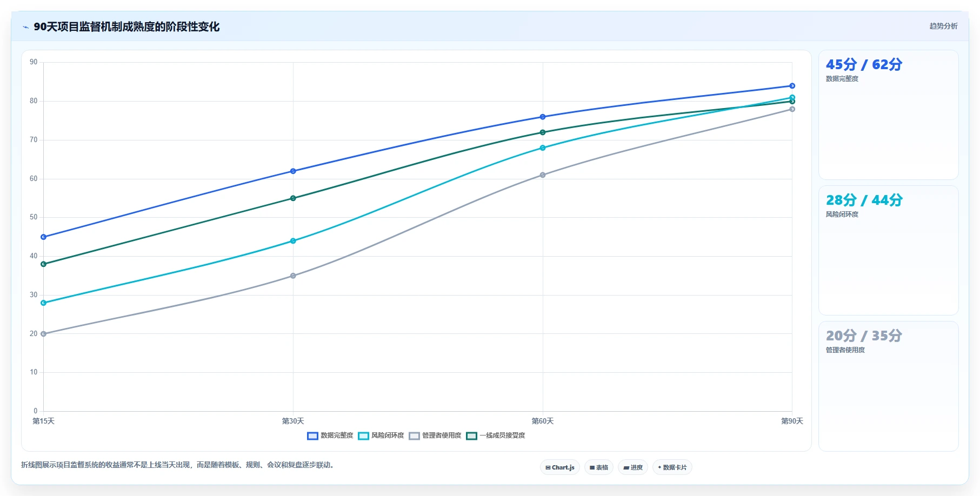Toggle the 数据完整度 legend label
This screenshot has width=980, height=496.
(337, 435)
